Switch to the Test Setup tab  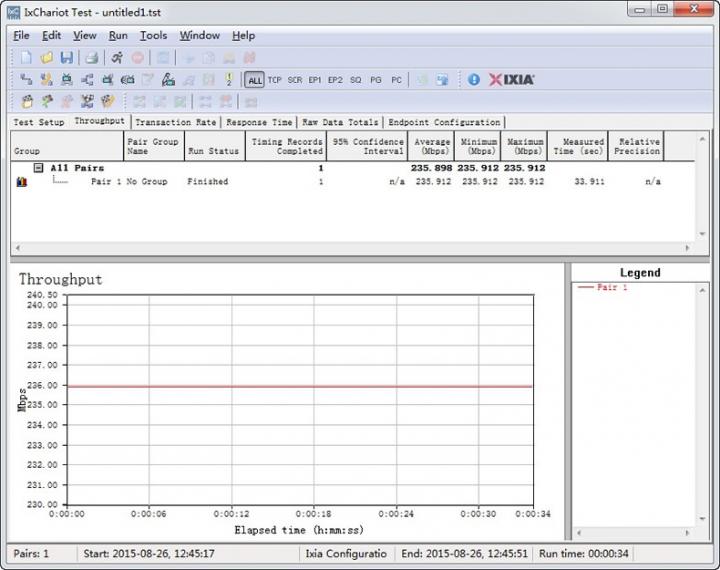point(39,122)
